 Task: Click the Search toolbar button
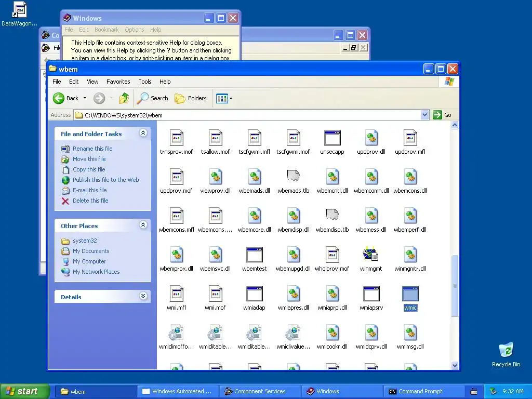pyautogui.click(x=153, y=98)
